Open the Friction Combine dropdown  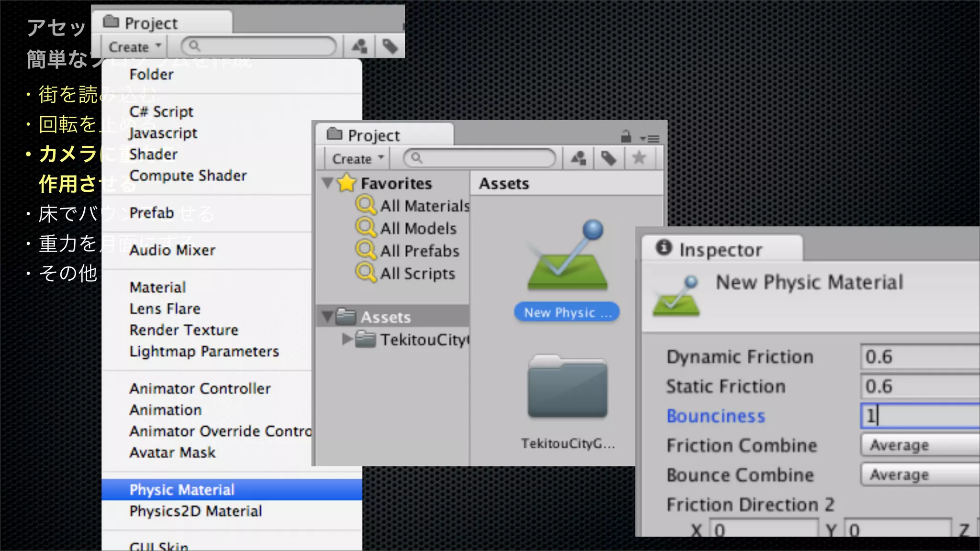tap(919, 445)
